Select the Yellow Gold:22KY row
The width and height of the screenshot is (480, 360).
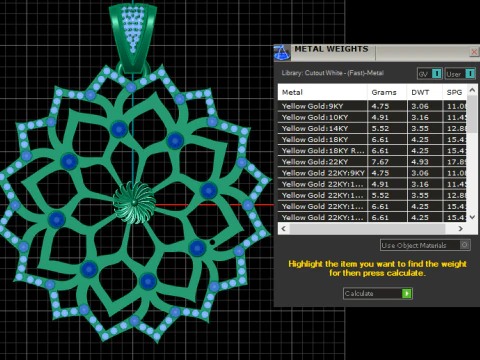[372, 162]
